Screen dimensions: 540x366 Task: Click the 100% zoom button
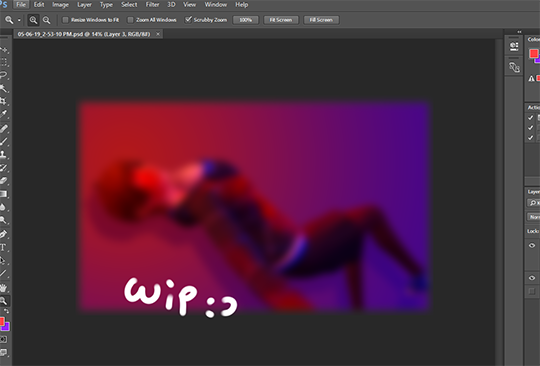(246, 20)
